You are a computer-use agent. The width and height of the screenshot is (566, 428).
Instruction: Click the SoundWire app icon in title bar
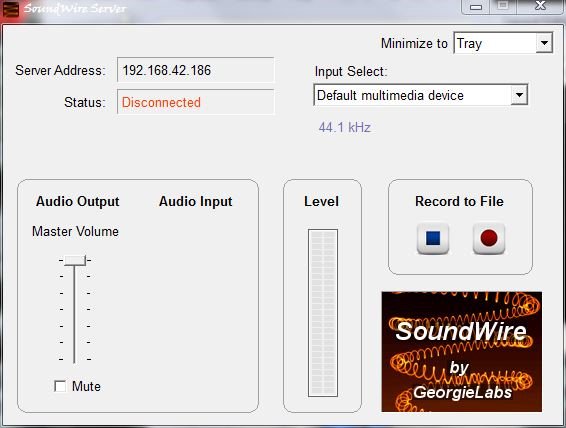[x=10, y=9]
